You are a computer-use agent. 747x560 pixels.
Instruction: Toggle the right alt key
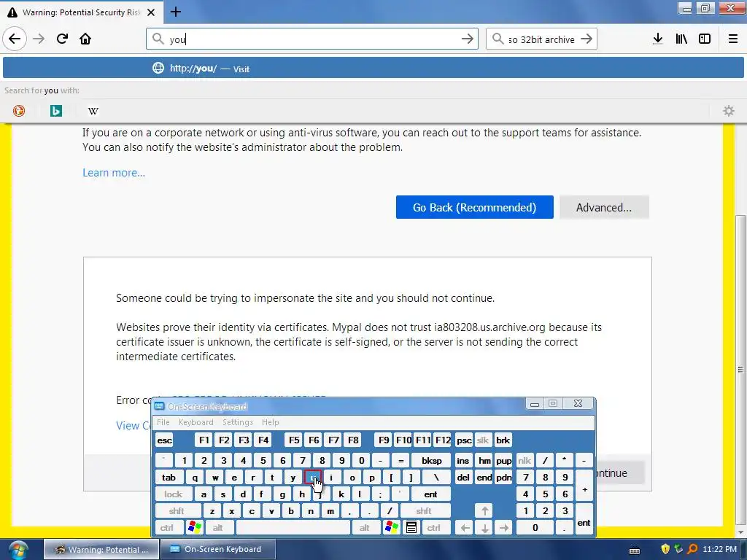(365, 528)
